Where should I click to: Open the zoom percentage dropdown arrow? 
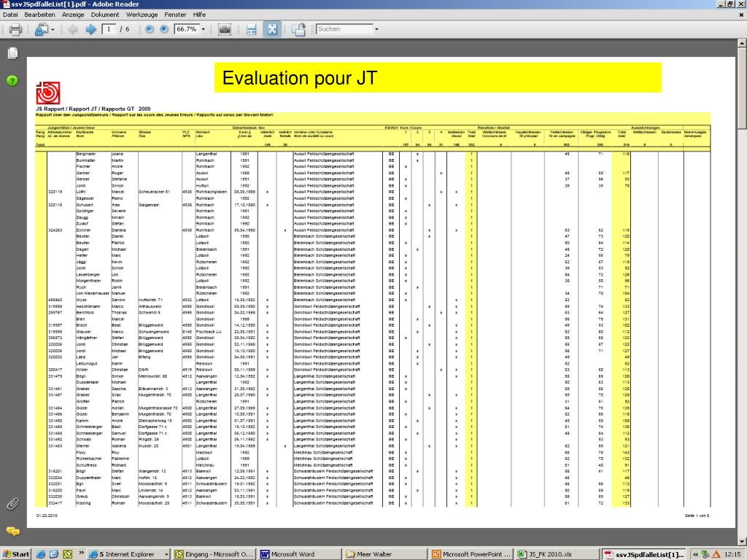click(x=204, y=29)
